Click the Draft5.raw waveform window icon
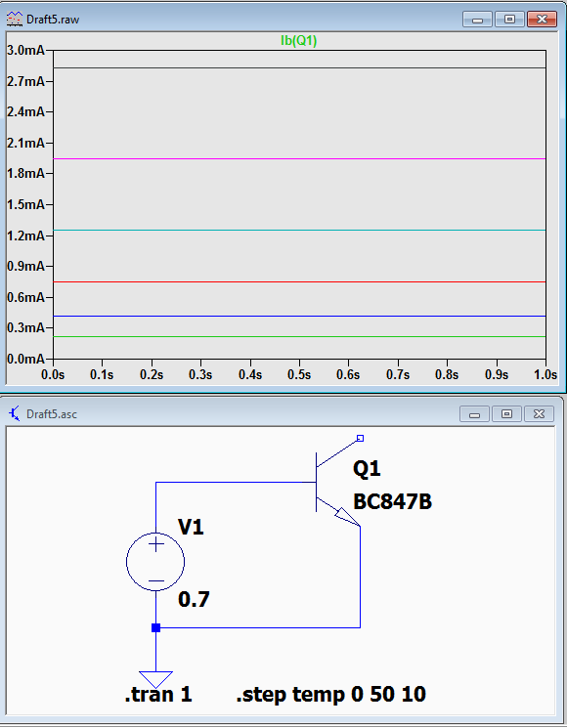This screenshot has width=567, height=728. tap(15, 19)
